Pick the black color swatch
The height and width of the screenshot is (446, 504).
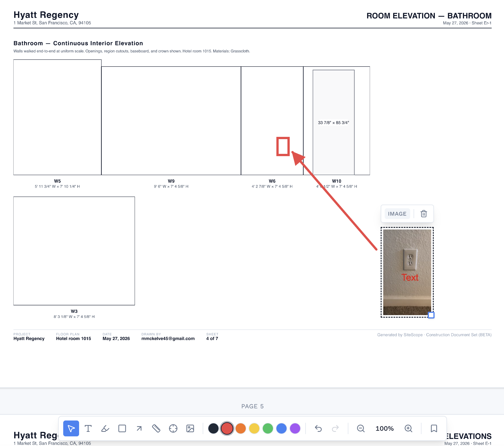[x=213, y=428]
